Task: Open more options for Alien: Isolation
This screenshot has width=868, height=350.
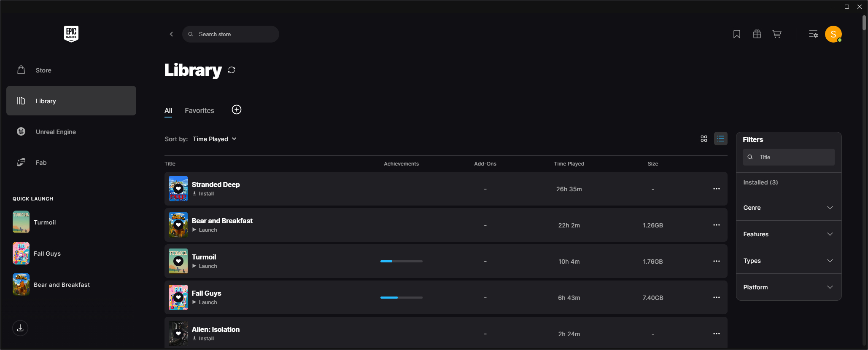Action: [717, 334]
